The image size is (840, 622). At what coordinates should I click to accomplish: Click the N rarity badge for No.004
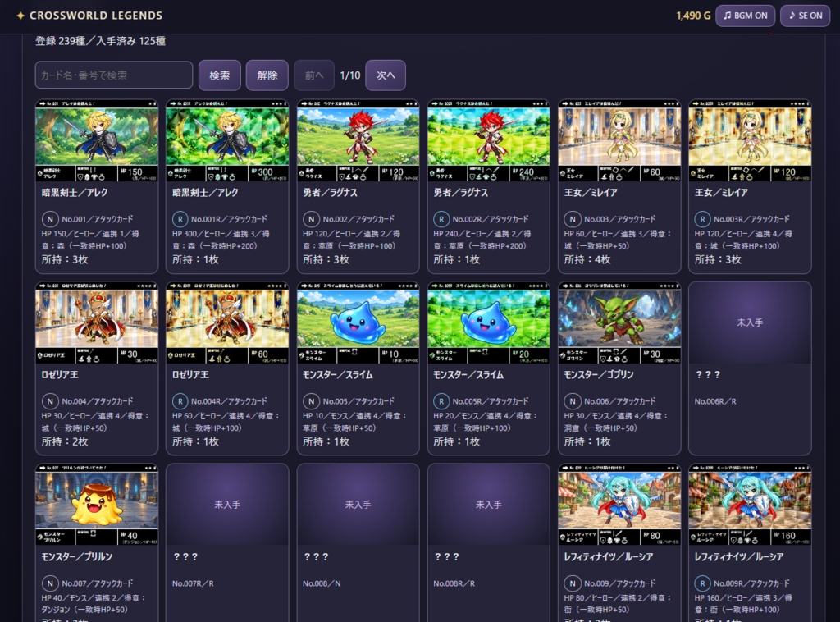50,401
